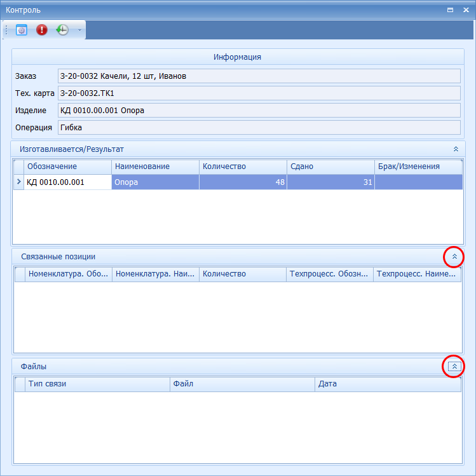
Task: Click the Тип связи column header
Action: [97, 384]
